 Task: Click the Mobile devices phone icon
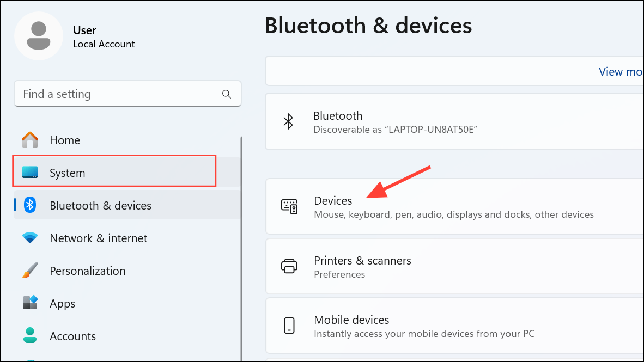289,326
